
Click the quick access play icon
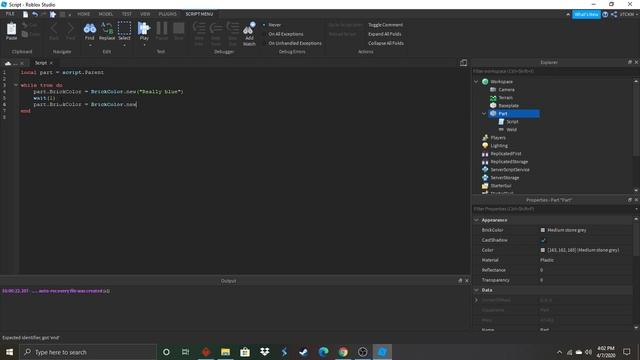click(53, 14)
